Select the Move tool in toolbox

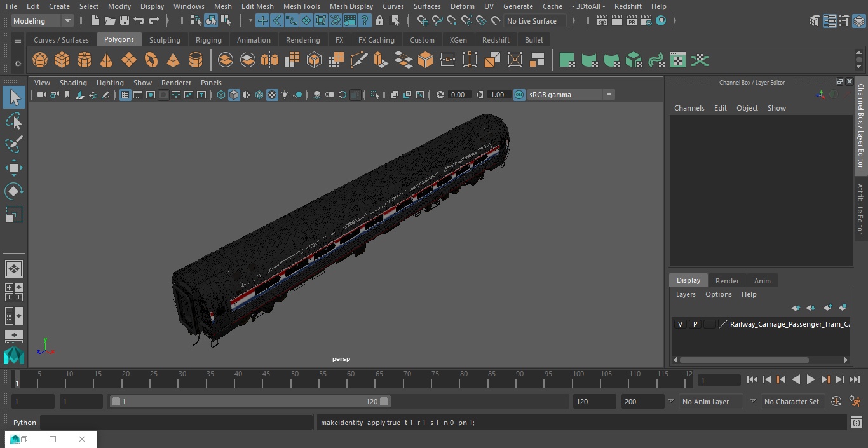(x=13, y=168)
